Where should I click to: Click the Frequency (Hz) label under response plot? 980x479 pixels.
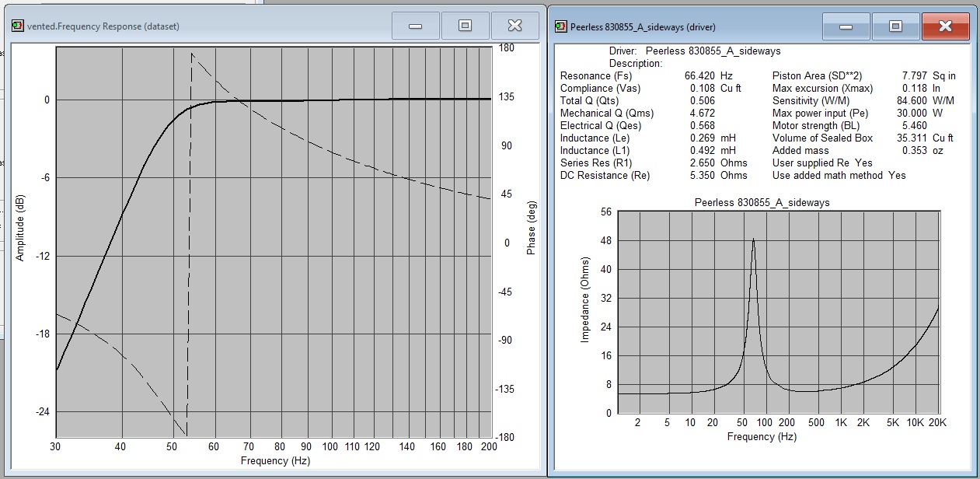click(275, 461)
